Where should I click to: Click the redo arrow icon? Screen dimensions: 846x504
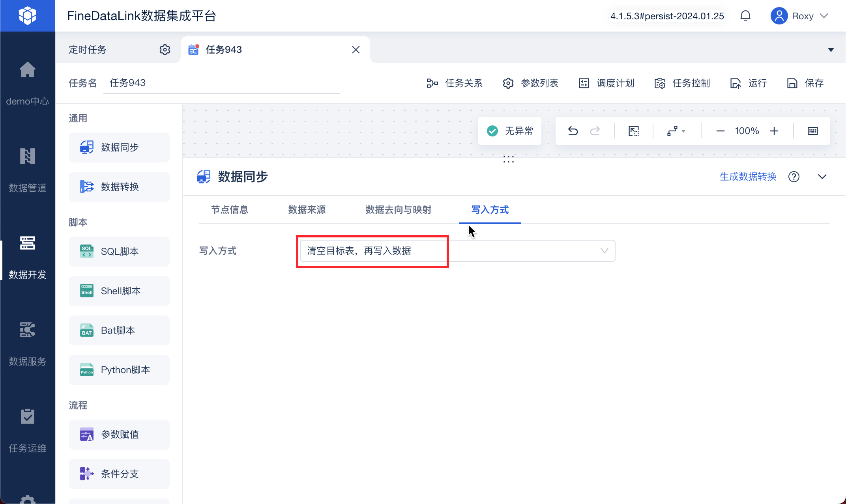click(595, 131)
